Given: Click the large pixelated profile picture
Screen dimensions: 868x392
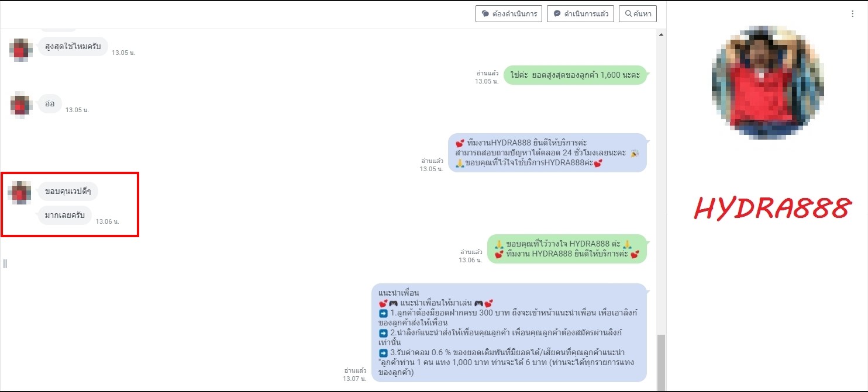Looking at the screenshot, I should tap(767, 82).
